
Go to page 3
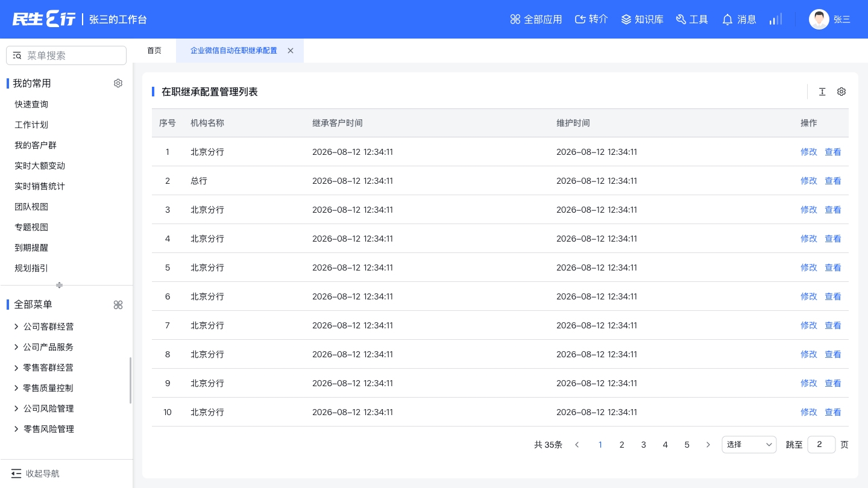644,445
